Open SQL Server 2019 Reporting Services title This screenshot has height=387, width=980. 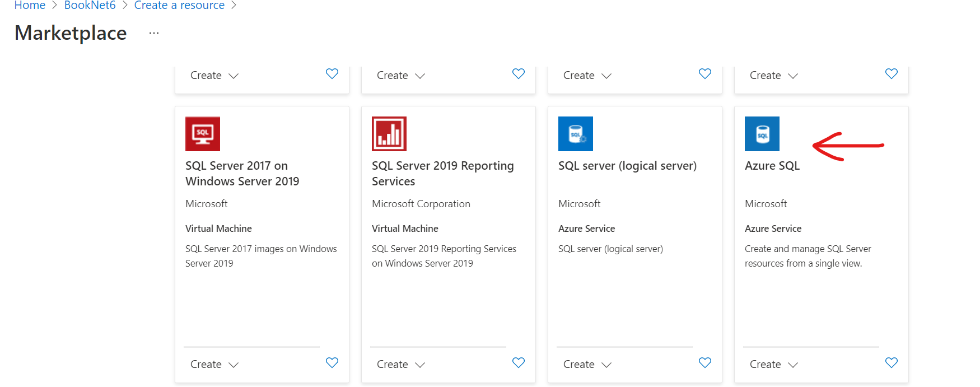tap(442, 174)
